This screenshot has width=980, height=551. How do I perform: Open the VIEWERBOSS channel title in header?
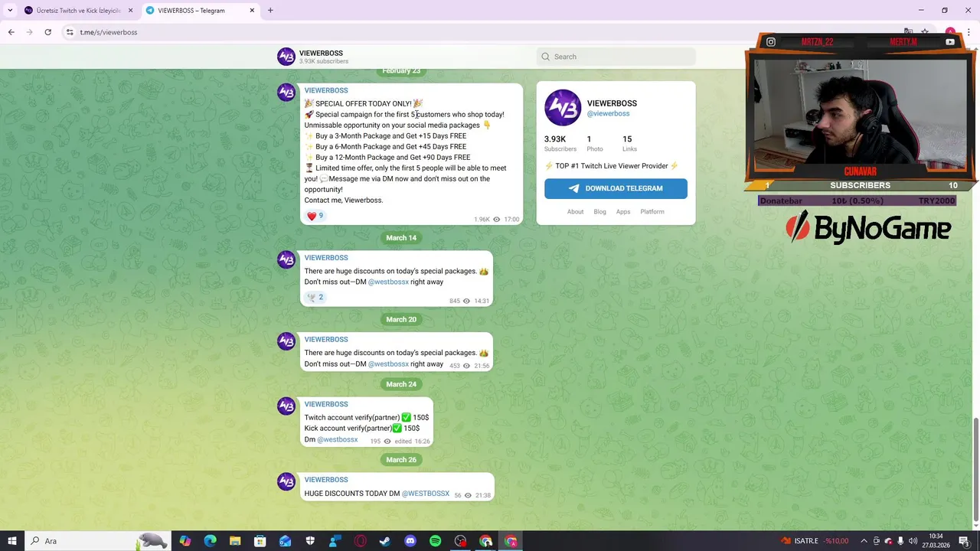click(x=321, y=53)
